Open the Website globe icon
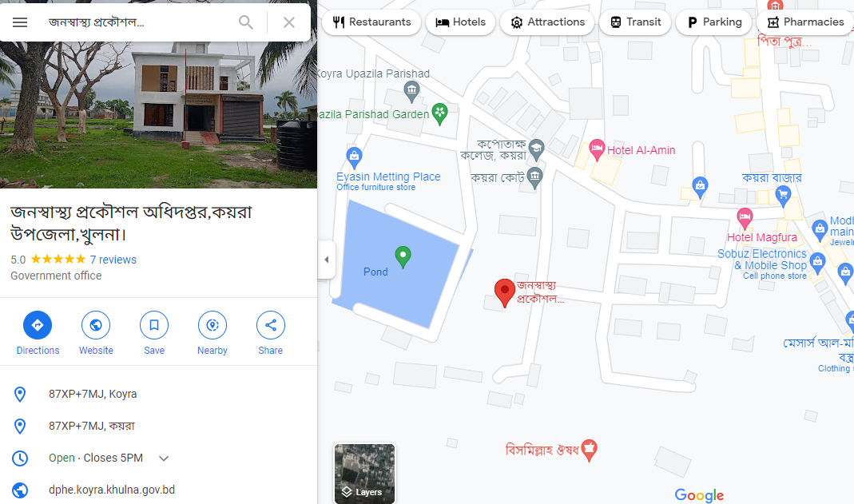 point(96,325)
